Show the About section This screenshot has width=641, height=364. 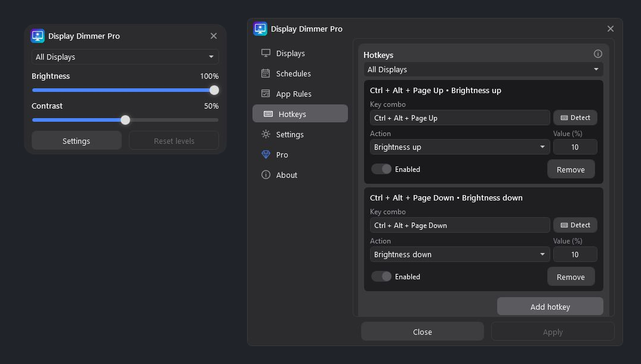click(x=300, y=175)
